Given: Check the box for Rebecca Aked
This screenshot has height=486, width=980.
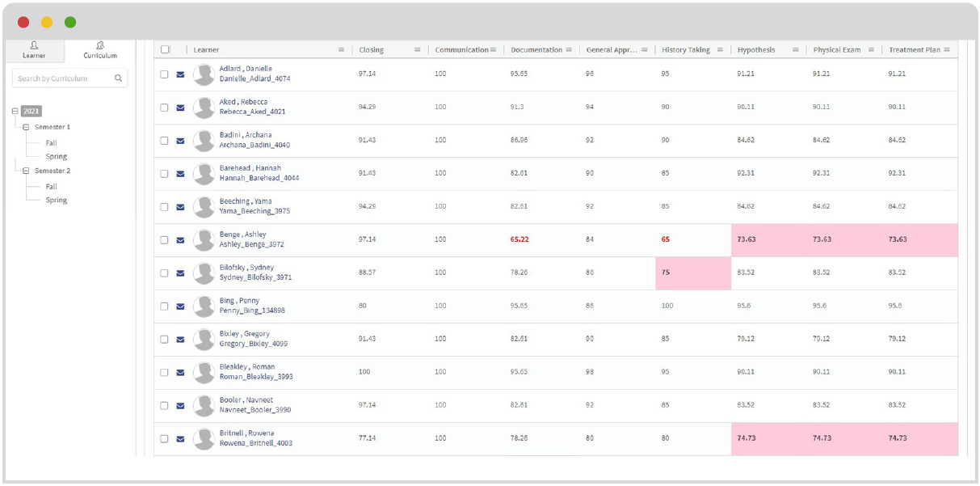Looking at the screenshot, I should (x=164, y=108).
